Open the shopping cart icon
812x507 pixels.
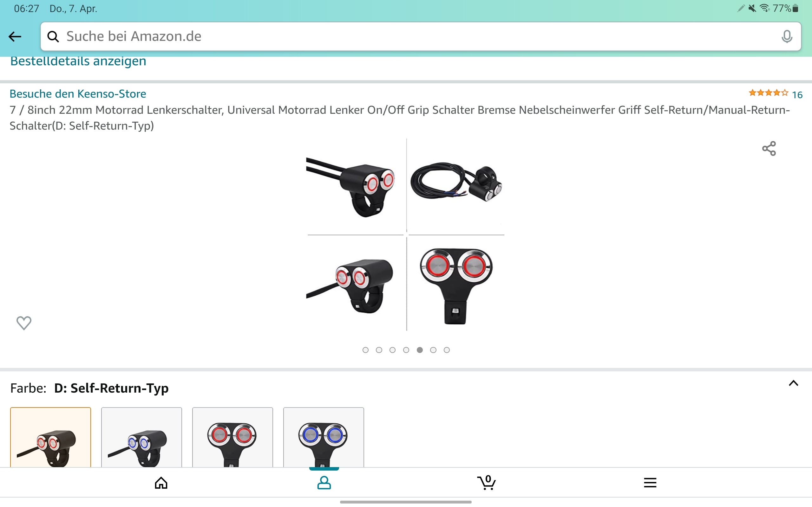(x=487, y=483)
